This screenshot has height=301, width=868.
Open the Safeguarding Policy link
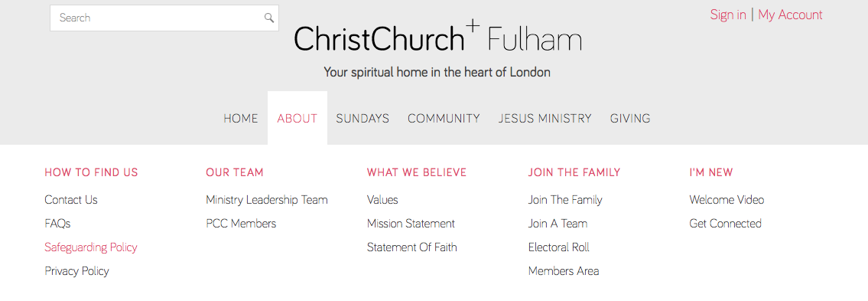91,247
